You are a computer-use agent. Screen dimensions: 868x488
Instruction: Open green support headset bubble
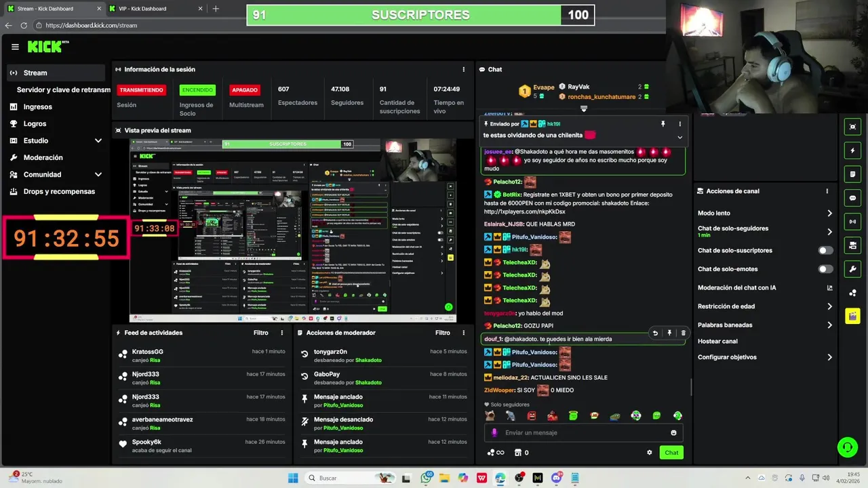point(847,447)
